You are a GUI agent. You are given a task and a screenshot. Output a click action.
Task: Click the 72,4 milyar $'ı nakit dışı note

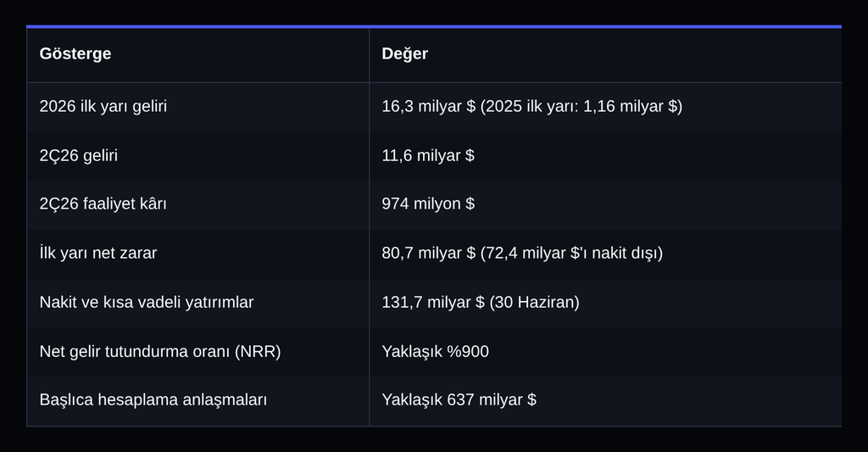point(571,254)
